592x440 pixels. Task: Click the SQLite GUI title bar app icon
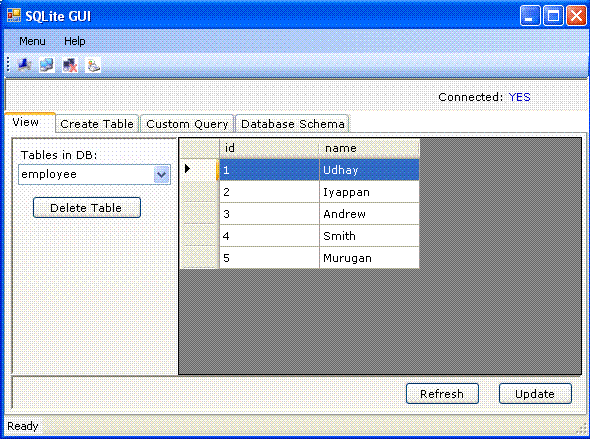pos(14,16)
